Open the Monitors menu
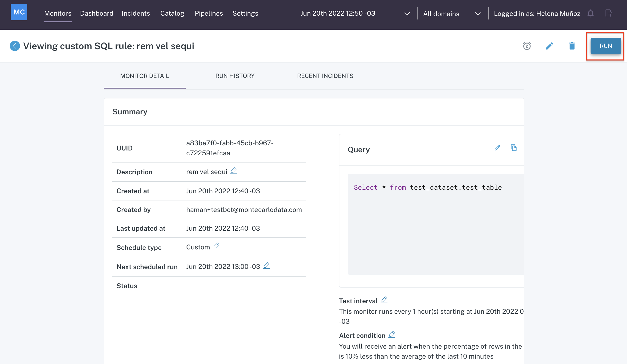The height and width of the screenshot is (364, 627). 58,13
